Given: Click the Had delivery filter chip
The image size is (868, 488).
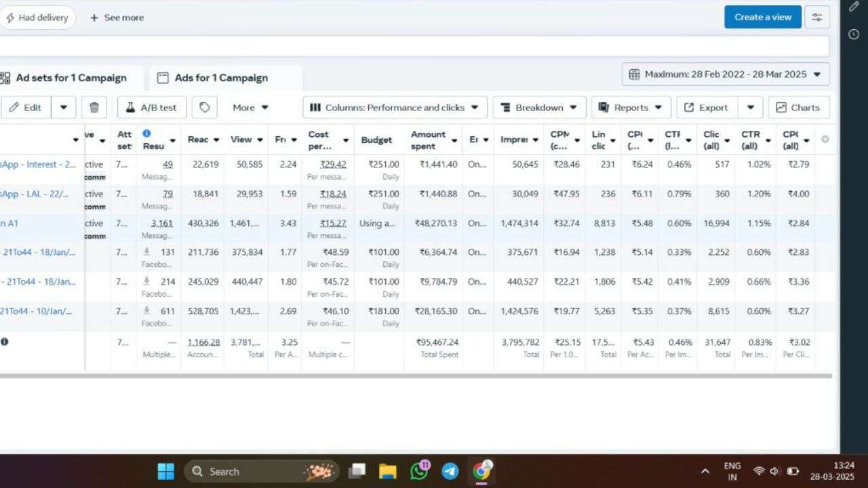Looking at the screenshot, I should coord(37,18).
